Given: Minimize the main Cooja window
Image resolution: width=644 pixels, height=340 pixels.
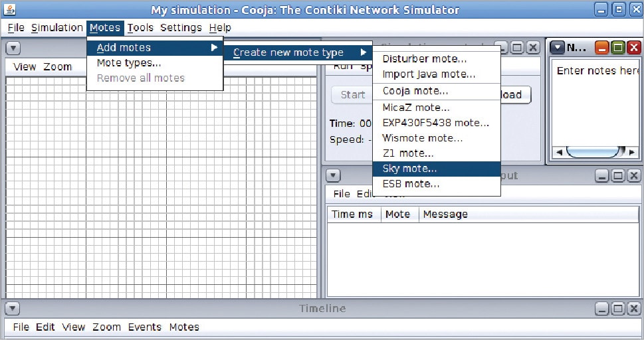Looking at the screenshot, I should coord(601,9).
